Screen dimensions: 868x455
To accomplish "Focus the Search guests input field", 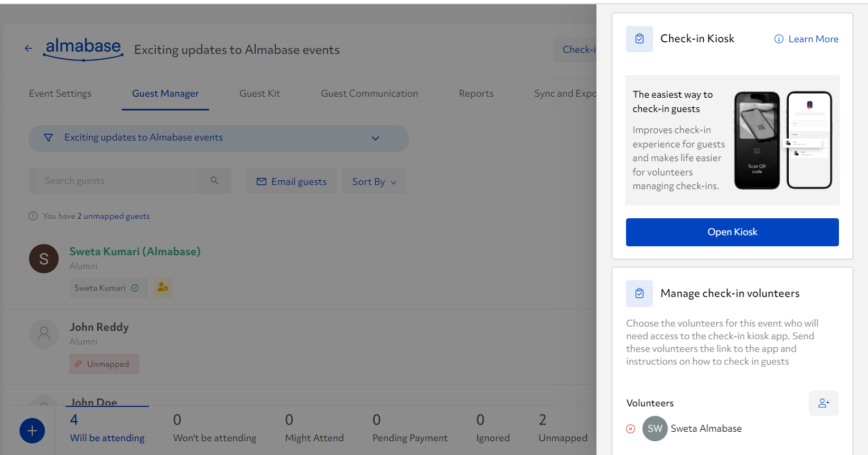I will (x=114, y=181).
